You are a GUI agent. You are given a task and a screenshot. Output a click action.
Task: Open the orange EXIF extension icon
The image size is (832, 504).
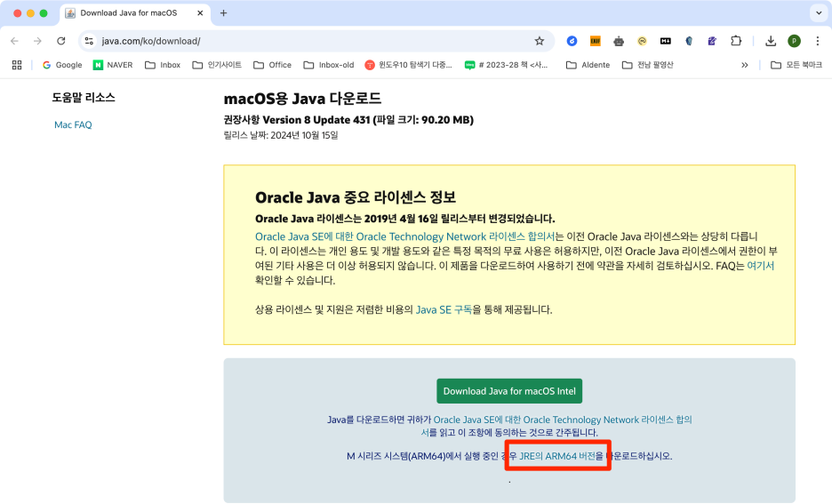pos(595,41)
